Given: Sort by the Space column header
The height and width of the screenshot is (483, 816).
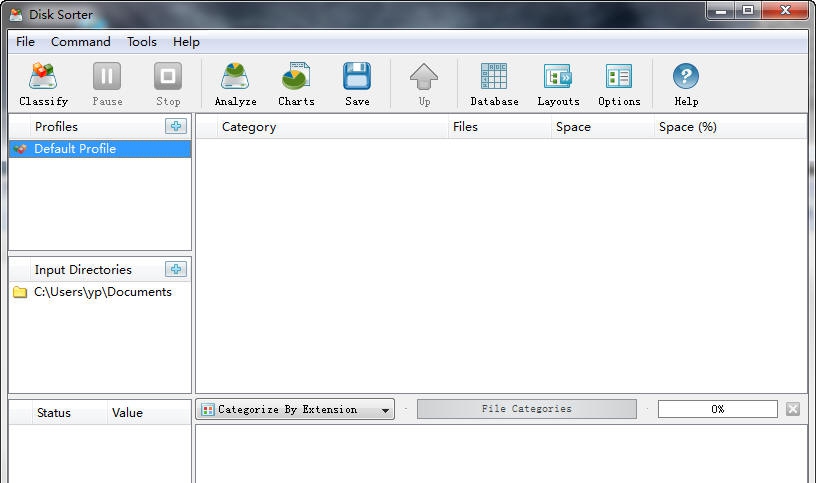Looking at the screenshot, I should (603, 126).
